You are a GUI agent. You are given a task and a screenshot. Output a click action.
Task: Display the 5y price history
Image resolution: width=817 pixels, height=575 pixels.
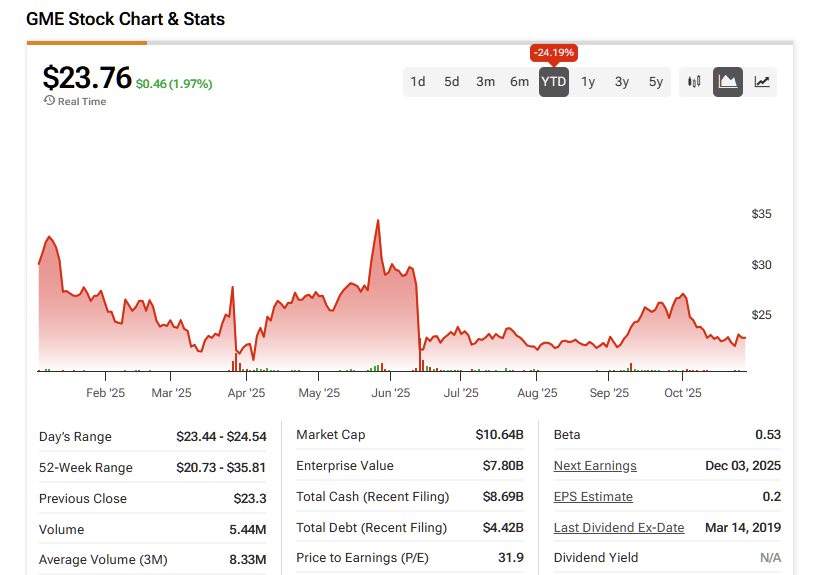click(x=656, y=82)
